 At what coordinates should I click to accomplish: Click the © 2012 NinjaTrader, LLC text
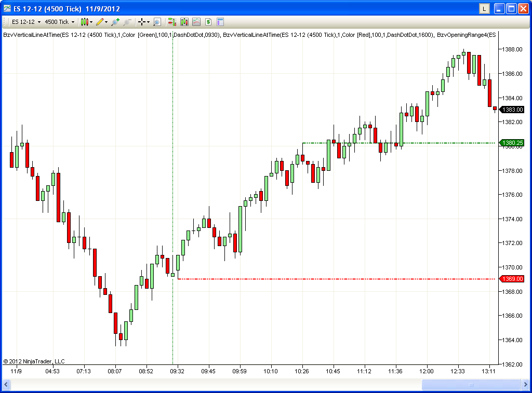point(34,361)
